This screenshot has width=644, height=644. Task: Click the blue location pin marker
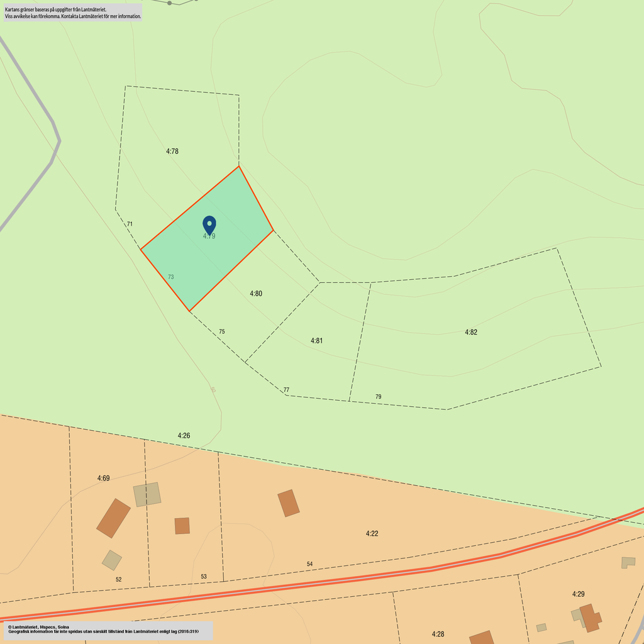pyautogui.click(x=209, y=225)
